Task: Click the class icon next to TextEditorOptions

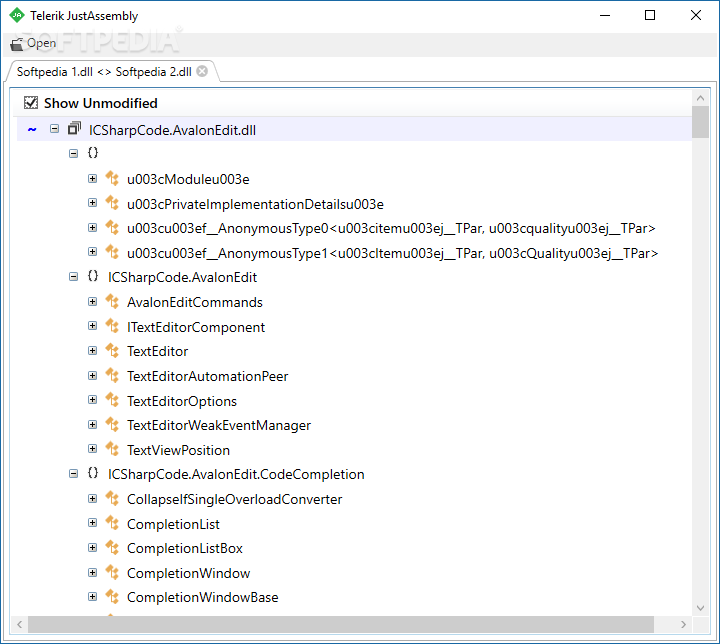Action: coord(112,400)
